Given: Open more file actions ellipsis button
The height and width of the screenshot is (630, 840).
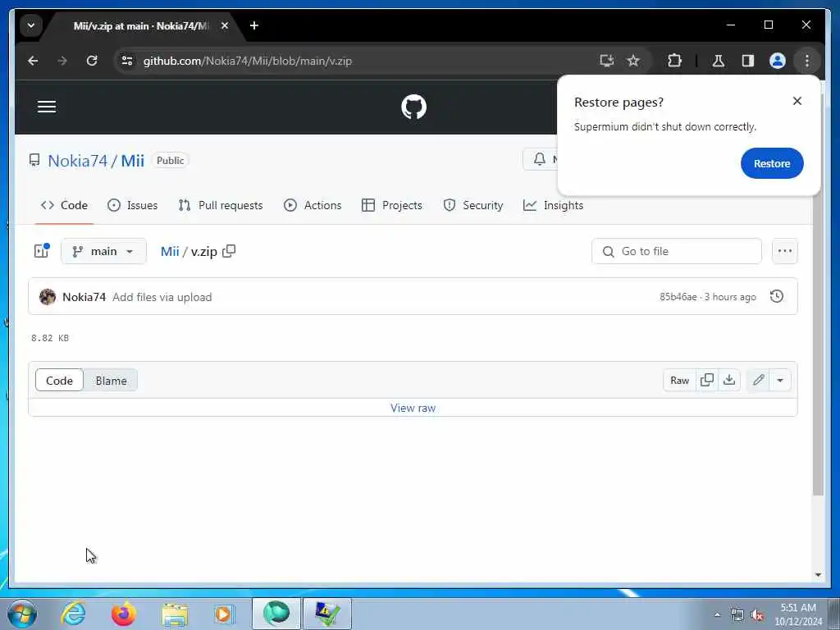Looking at the screenshot, I should 784,251.
